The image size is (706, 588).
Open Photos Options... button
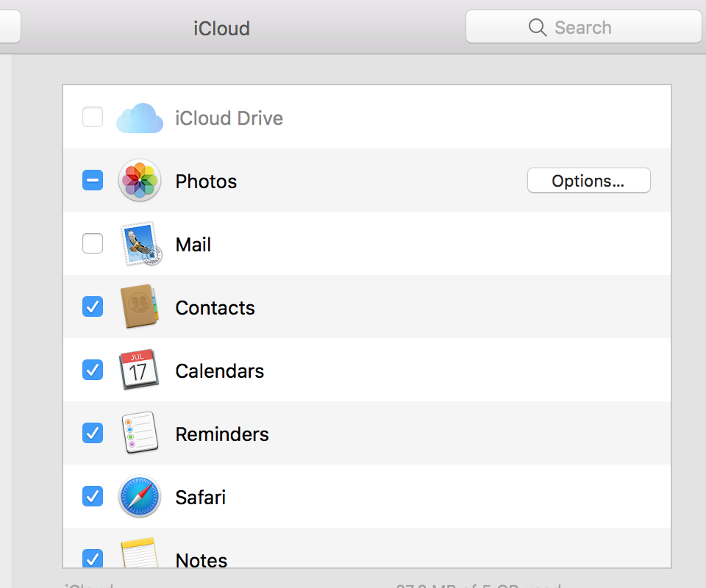click(x=588, y=180)
